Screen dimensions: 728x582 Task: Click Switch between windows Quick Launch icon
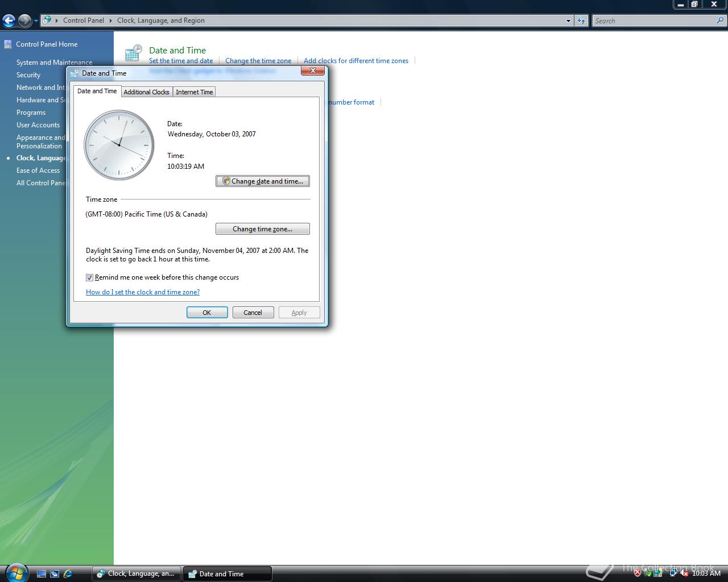(55, 574)
